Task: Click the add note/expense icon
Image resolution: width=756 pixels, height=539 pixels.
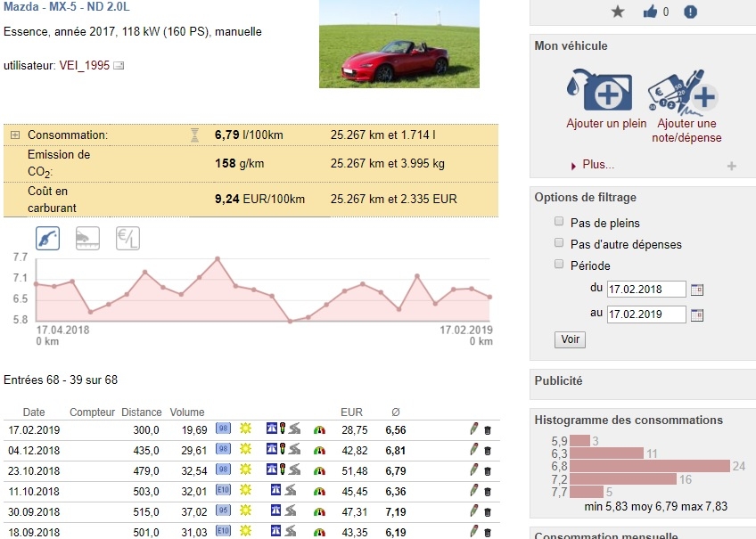Action: coord(683,93)
